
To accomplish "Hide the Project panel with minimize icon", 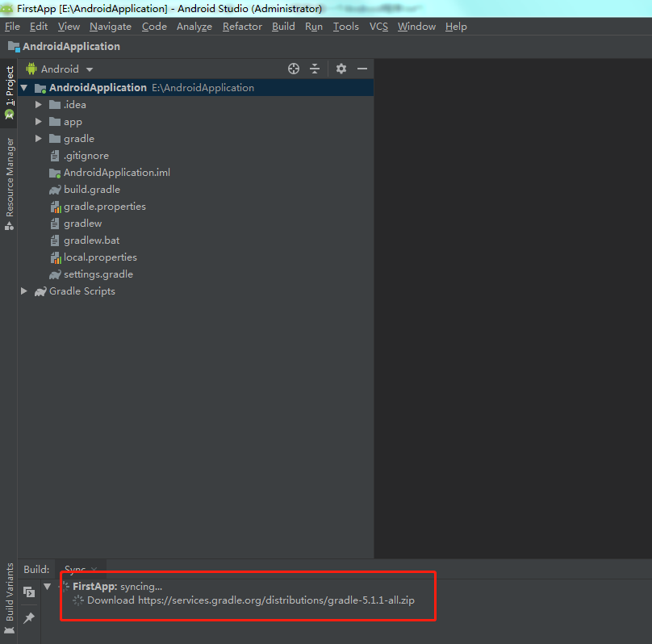I will click(x=362, y=69).
